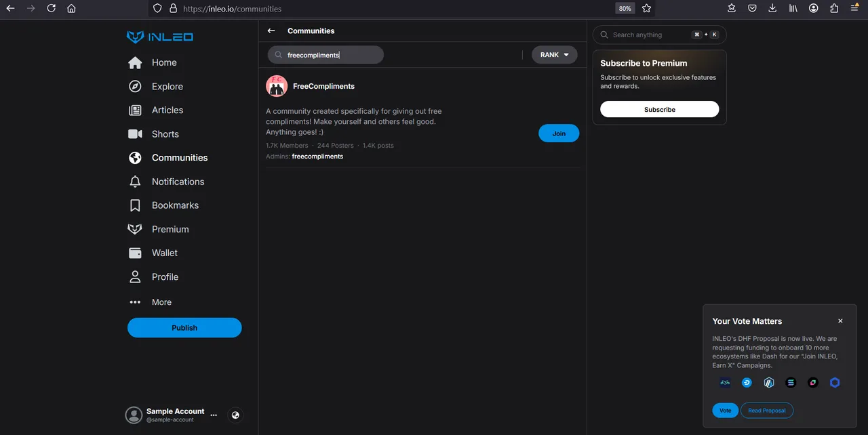Click the Vote button in popup
Image resolution: width=868 pixels, height=435 pixels.
pyautogui.click(x=725, y=410)
